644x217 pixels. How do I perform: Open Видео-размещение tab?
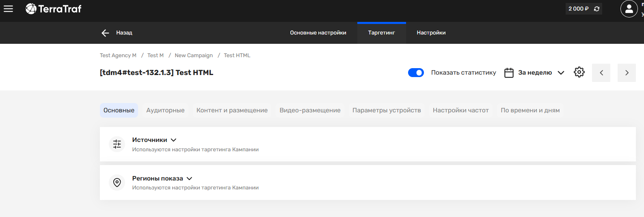coord(310,110)
